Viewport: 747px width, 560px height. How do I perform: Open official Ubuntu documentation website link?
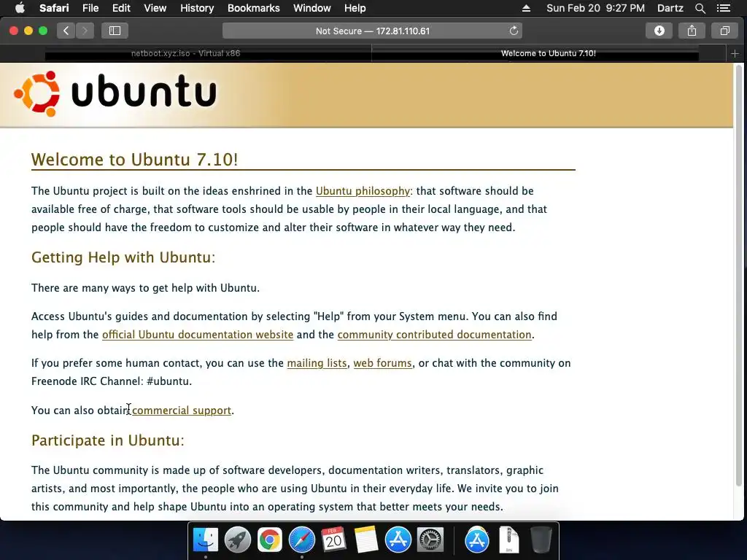[x=198, y=335]
